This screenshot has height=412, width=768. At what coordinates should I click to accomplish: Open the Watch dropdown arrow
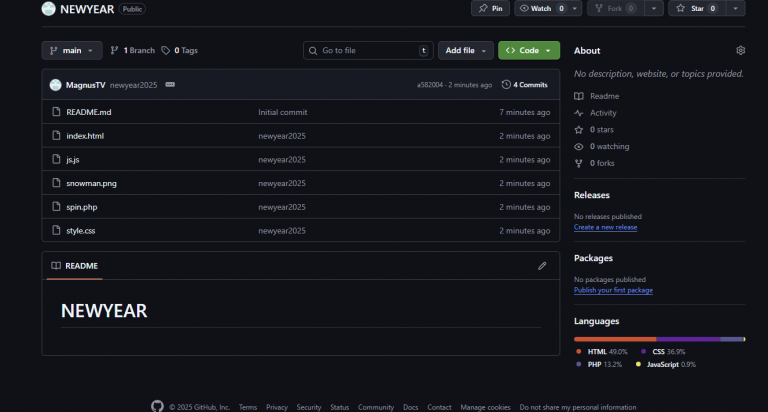575,8
